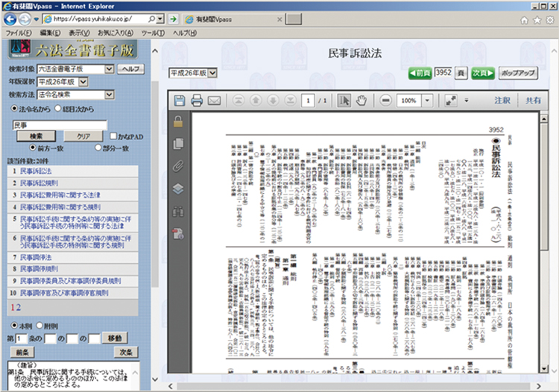Screen dimensions: 559x392
Task: Open the 100% zoom level dropdown
Action: point(427,101)
